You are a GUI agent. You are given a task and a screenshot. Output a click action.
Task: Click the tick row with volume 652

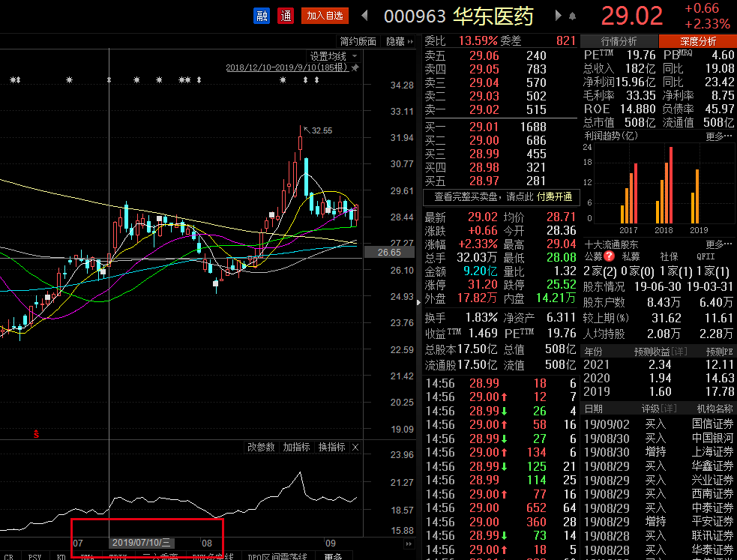[501, 508]
